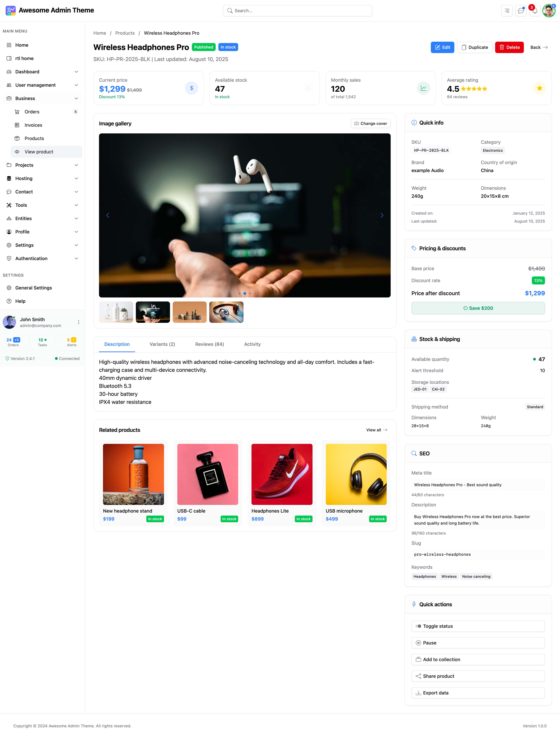Select the first gallery carousel dot
This screenshot has width=560, height=738.
pos(239,293)
